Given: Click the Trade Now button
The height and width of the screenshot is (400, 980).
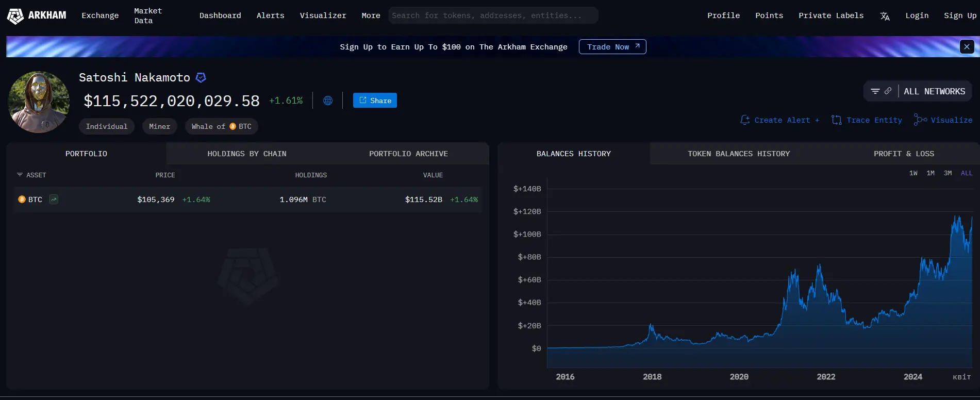Looking at the screenshot, I should pyautogui.click(x=612, y=47).
